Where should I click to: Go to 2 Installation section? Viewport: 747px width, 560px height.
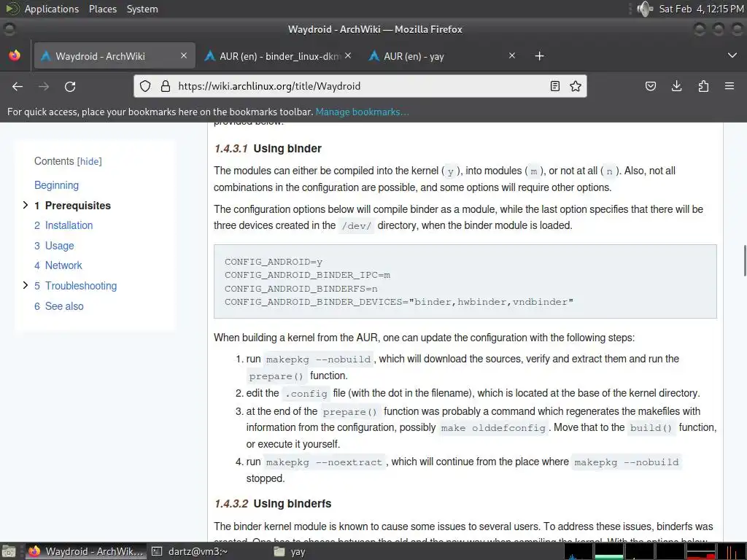63,226
